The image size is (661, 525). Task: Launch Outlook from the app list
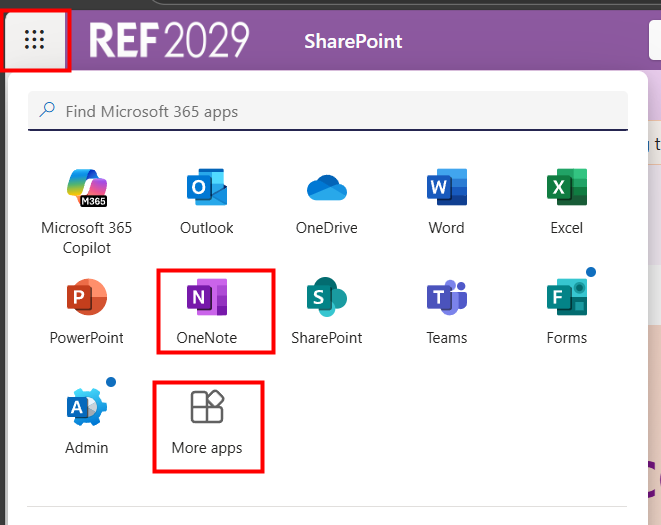pyautogui.click(x=207, y=202)
